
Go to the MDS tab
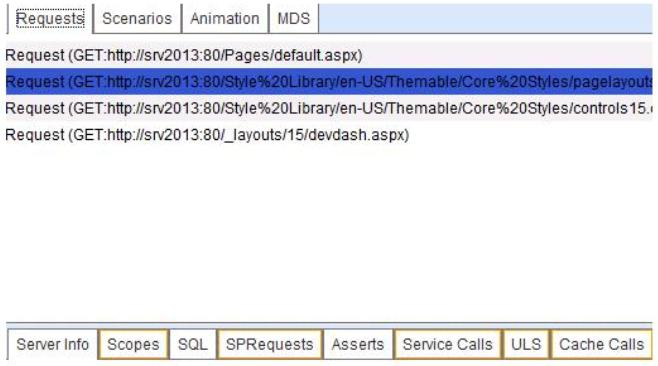294,18
